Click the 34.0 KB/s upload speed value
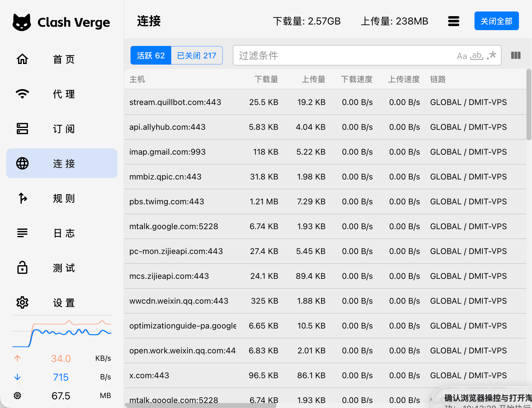This screenshot has height=408, width=532. point(61,359)
